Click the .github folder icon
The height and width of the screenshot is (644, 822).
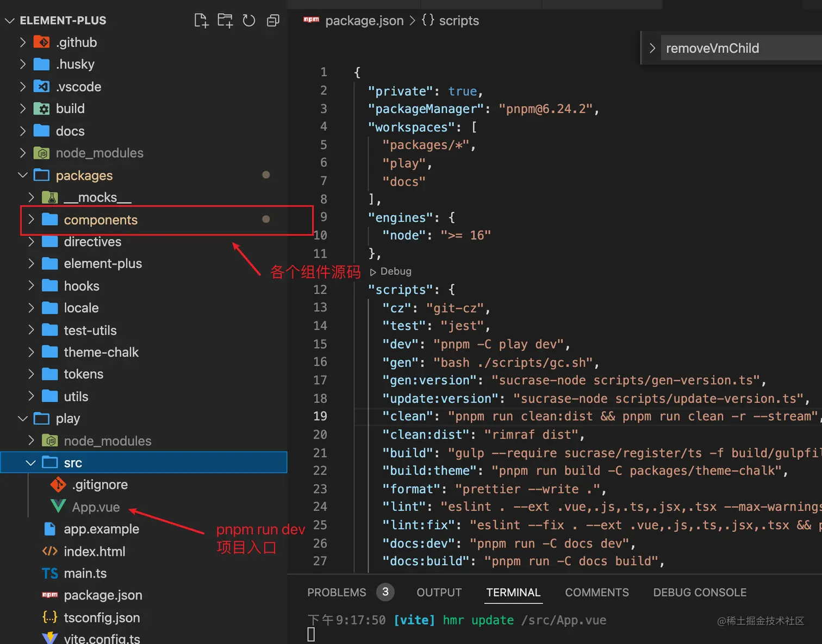pos(42,42)
